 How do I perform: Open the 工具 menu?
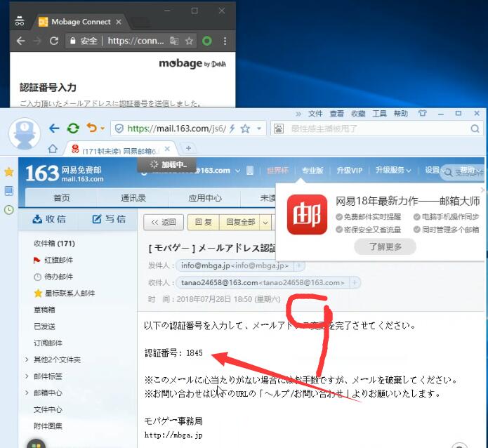pos(379,114)
